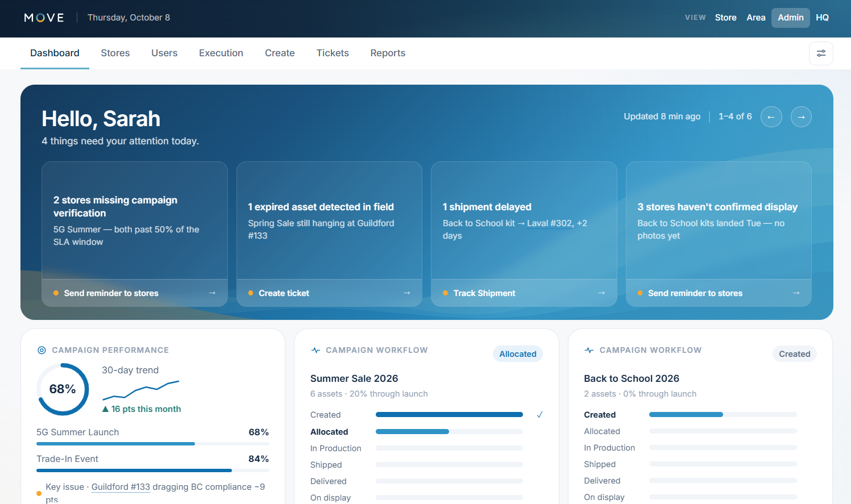Switch view to Store
851x504 pixels.
click(x=725, y=18)
